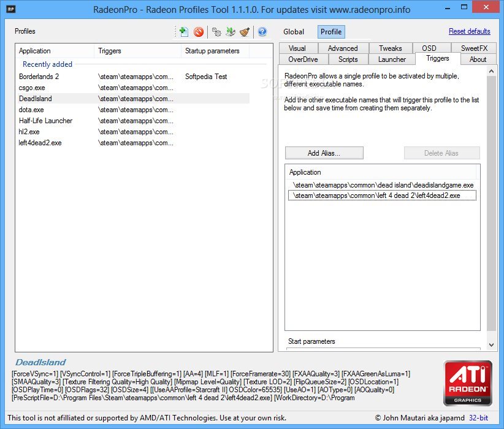Maximize the RadeonPro window
The image size is (504, 429).
click(464, 7)
